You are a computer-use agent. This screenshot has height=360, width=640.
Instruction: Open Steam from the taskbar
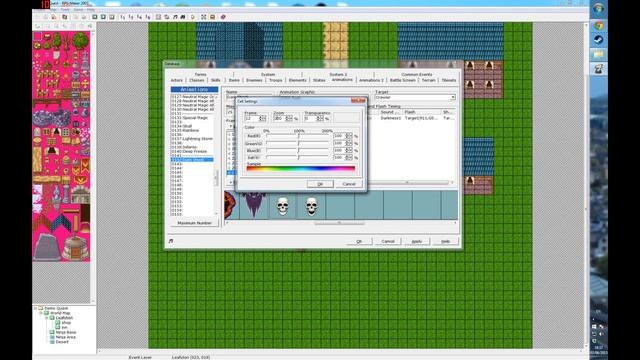pos(598,40)
